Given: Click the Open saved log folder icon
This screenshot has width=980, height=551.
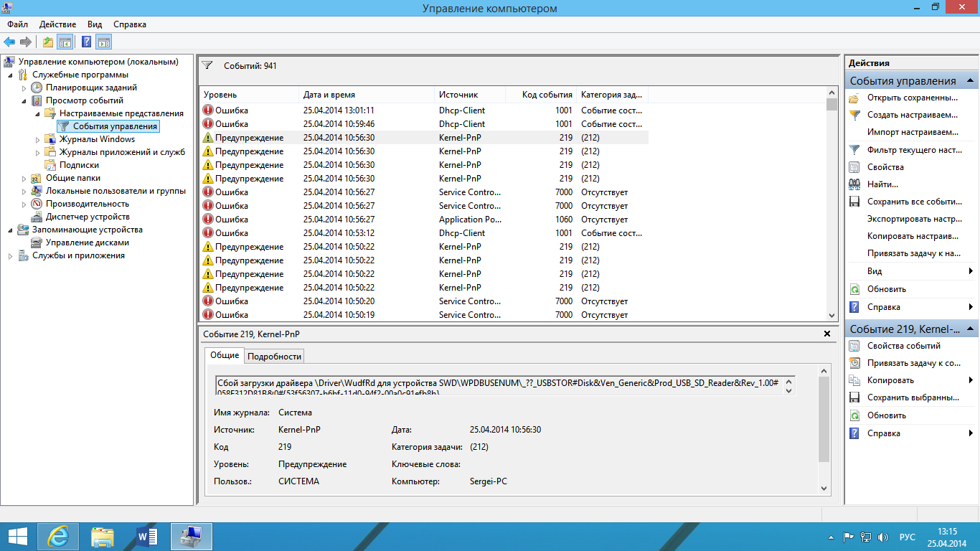Looking at the screenshot, I should [x=854, y=98].
